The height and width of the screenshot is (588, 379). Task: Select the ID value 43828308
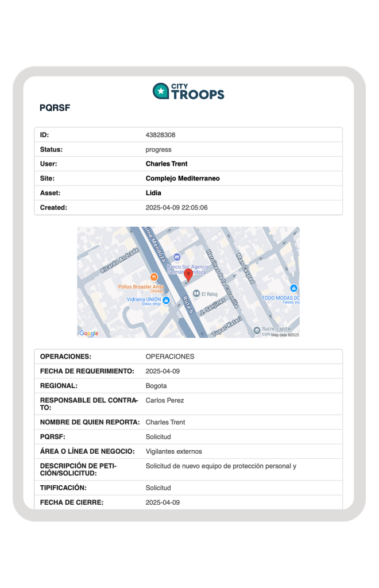click(x=160, y=135)
